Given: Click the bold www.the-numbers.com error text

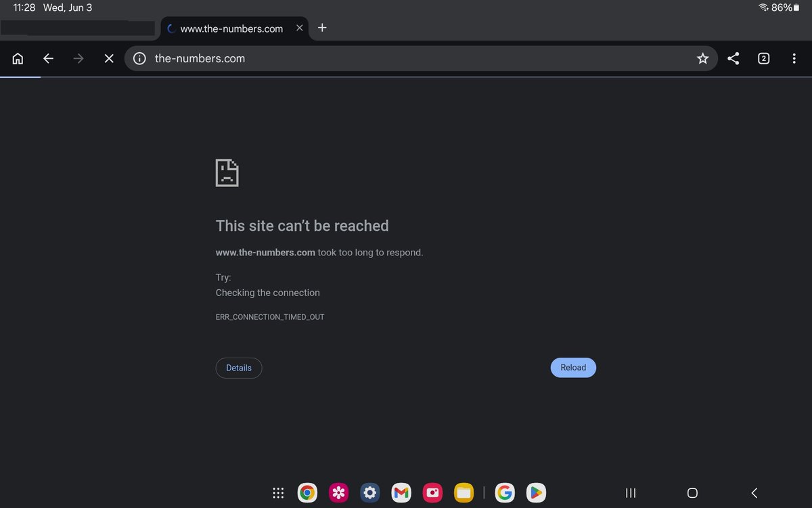Looking at the screenshot, I should point(265,252).
